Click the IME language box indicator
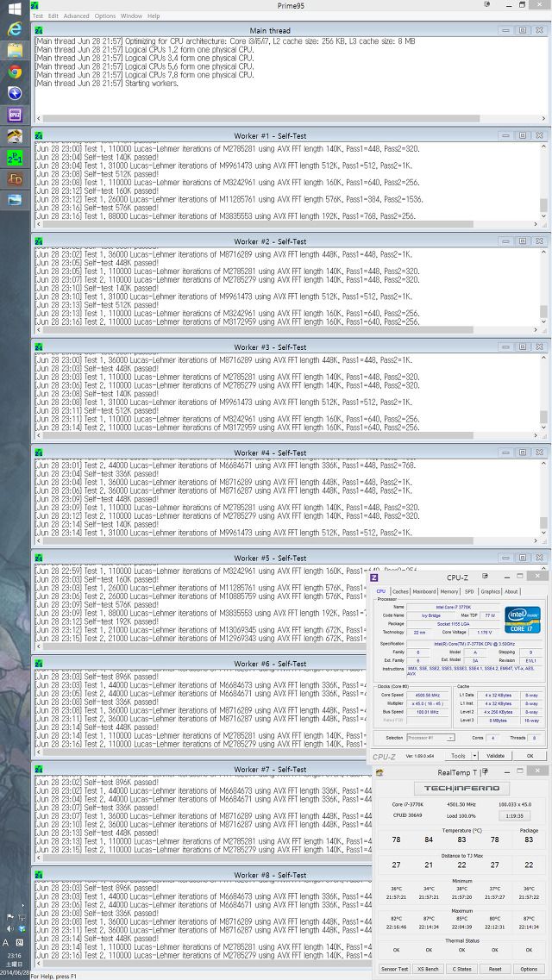The height and width of the screenshot is (980, 552). click(19, 942)
